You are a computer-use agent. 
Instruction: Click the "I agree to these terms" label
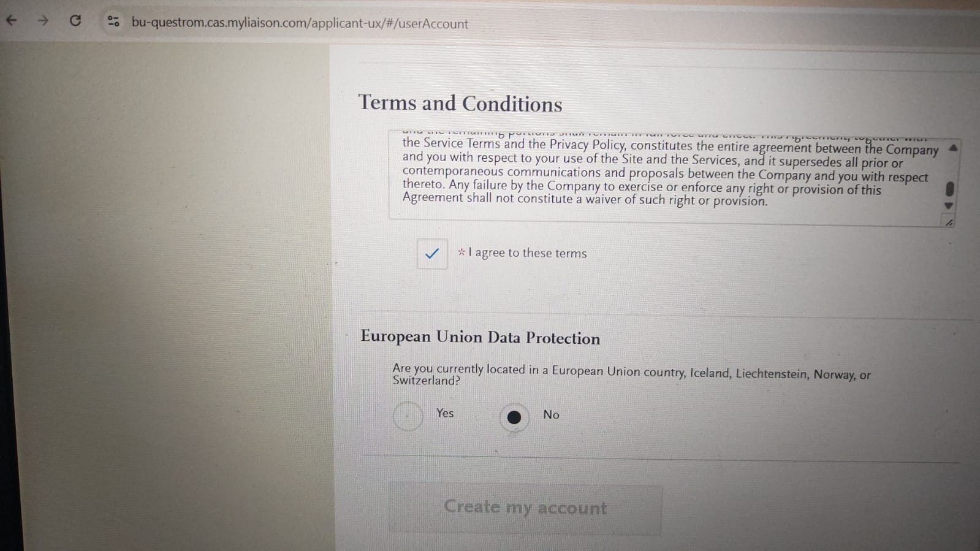[527, 253]
